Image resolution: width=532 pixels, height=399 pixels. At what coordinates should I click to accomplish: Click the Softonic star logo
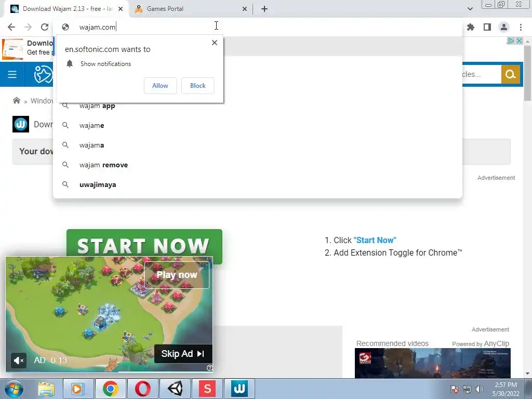[43, 74]
